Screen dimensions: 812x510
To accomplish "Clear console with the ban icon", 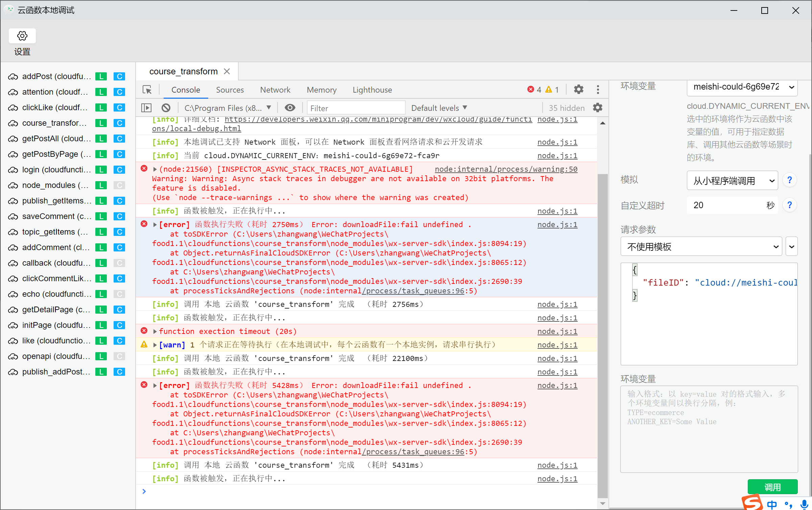I will 166,108.
